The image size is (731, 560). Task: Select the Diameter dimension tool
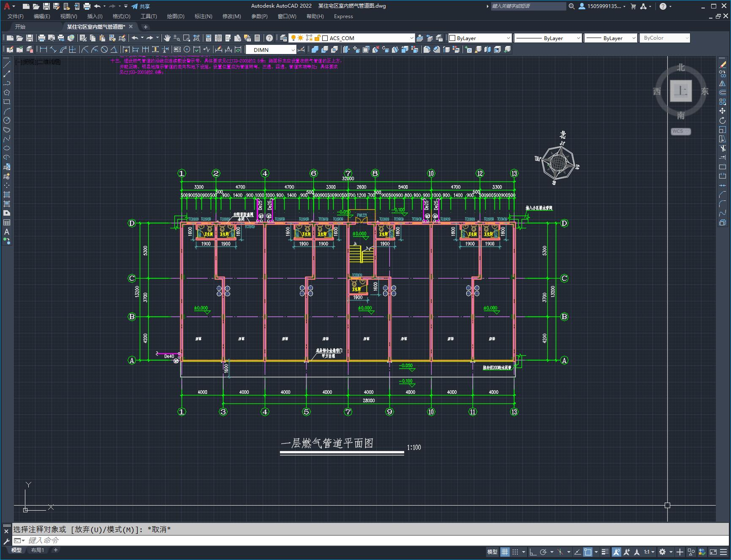coord(104,49)
